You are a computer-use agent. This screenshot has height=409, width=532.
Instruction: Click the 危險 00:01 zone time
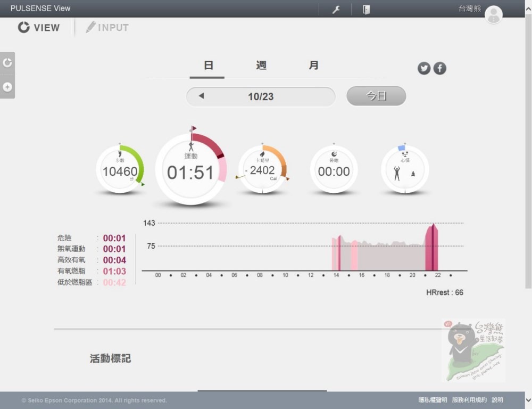click(x=114, y=238)
